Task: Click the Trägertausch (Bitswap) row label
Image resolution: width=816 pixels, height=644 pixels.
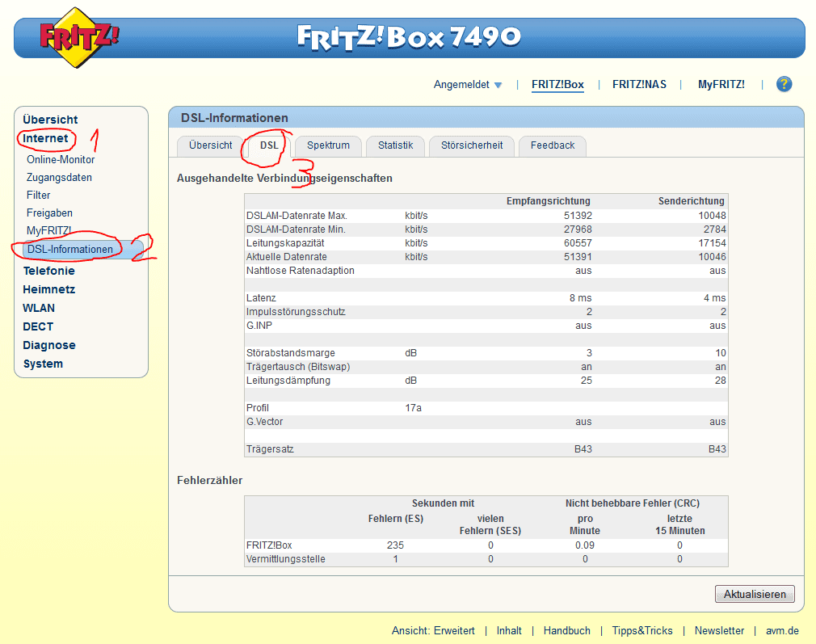Action: point(298,367)
